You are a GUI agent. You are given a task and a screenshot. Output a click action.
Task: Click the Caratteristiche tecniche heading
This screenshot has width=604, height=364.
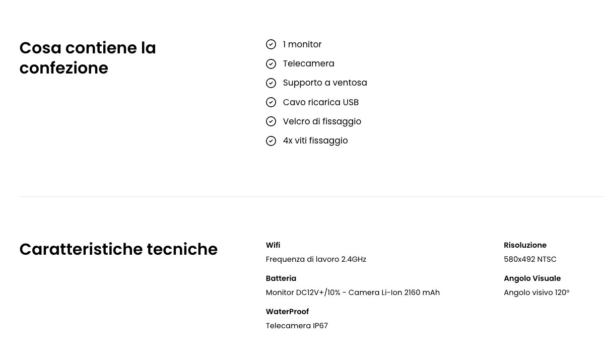click(118, 249)
